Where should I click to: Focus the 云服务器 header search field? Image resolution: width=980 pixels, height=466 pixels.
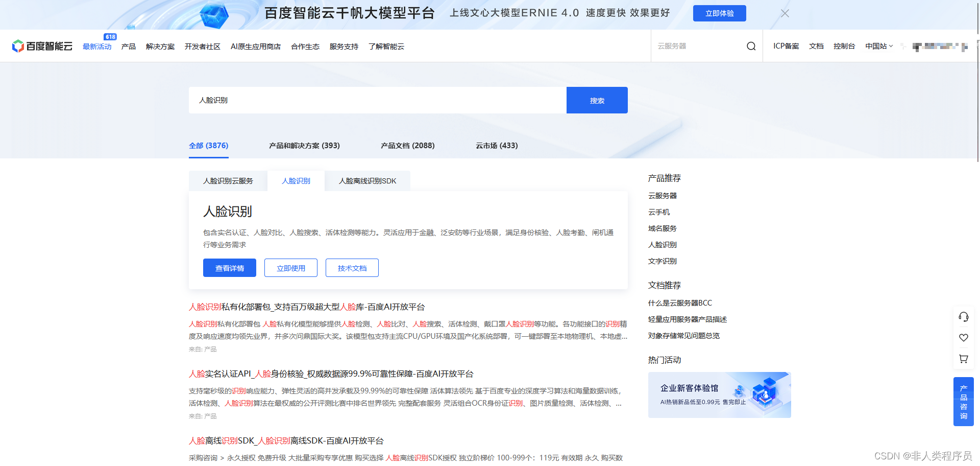point(698,46)
